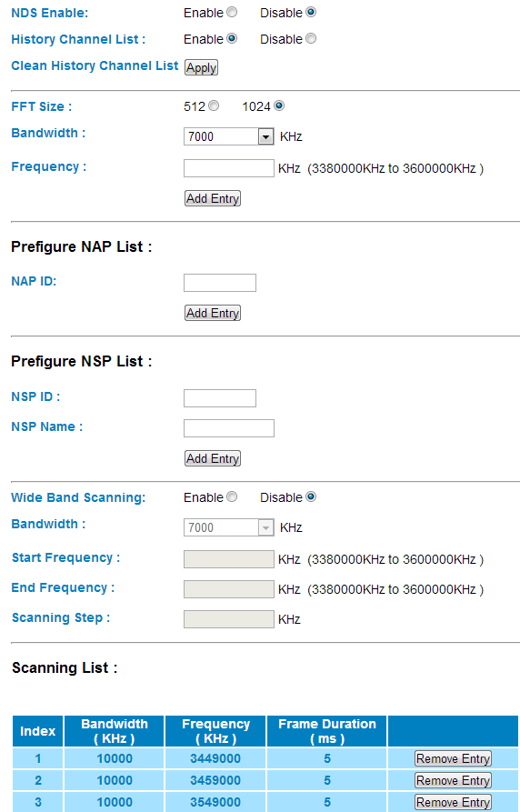The height and width of the screenshot is (812, 520).
Task: Open the Bandwidth 7000 KHz dropdown
Action: click(228, 136)
